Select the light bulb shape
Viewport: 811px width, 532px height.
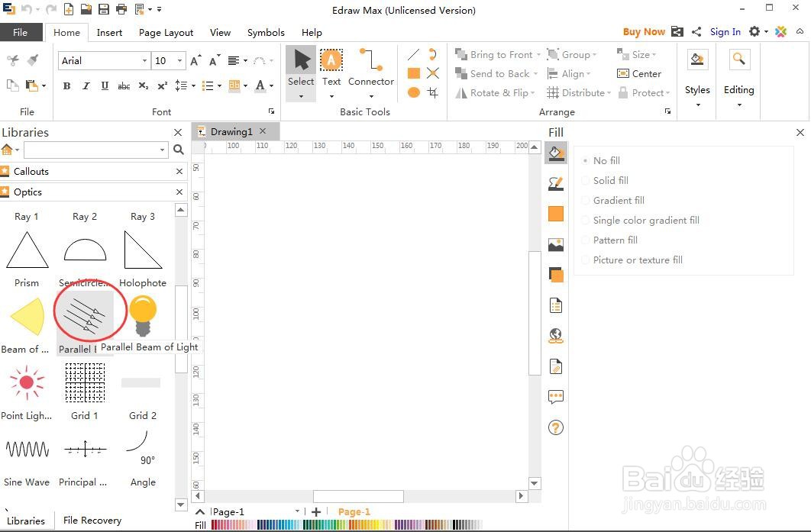[x=143, y=316]
